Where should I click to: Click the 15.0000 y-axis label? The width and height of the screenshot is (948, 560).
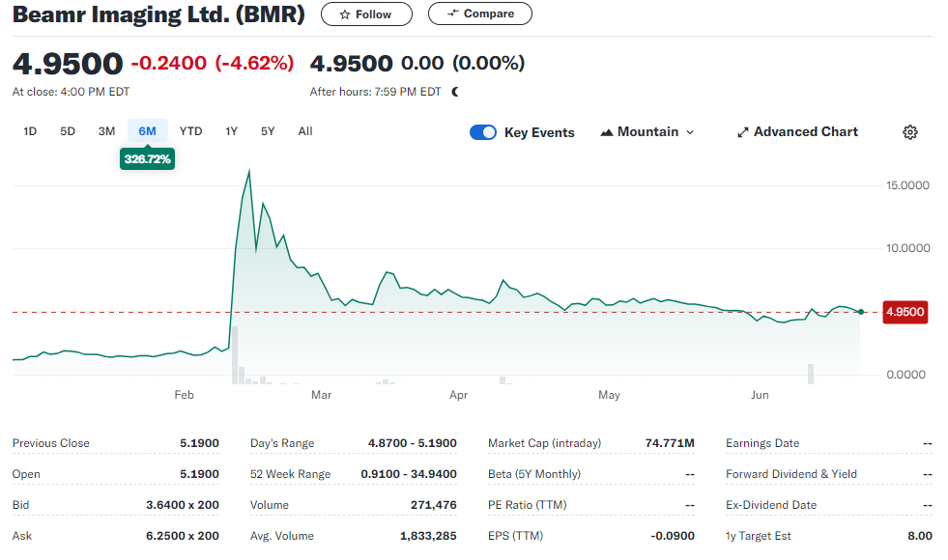coord(907,185)
